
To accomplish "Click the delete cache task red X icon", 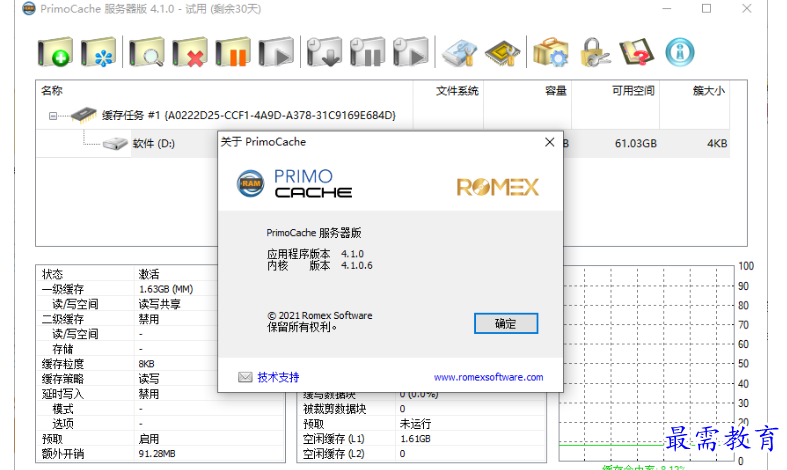I will [190, 52].
